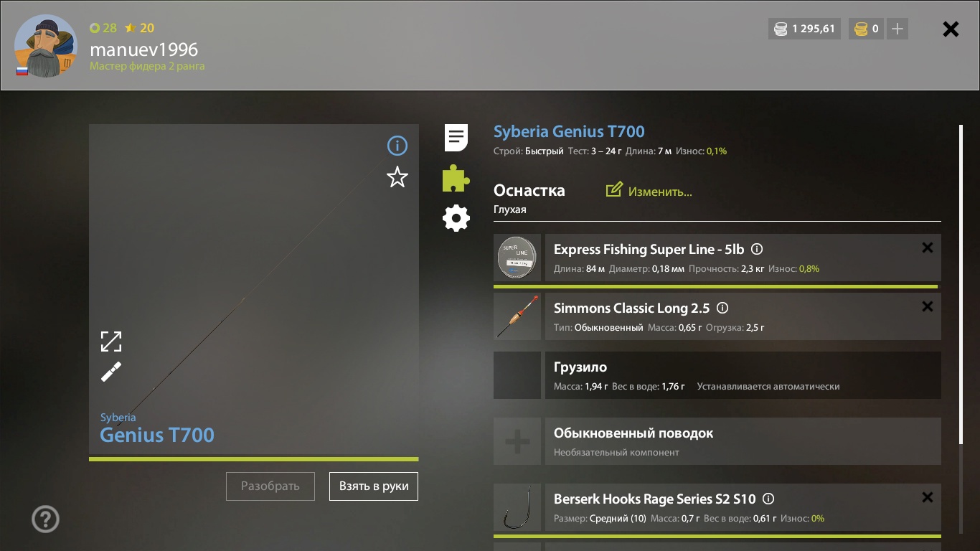Remove Express Fishing Super Line from rig

point(928,248)
